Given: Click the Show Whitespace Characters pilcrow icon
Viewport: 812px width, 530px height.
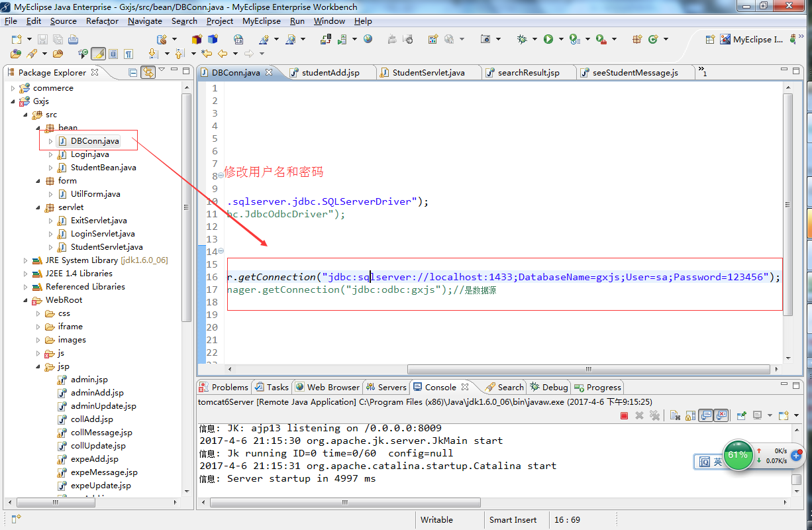Looking at the screenshot, I should coord(128,54).
